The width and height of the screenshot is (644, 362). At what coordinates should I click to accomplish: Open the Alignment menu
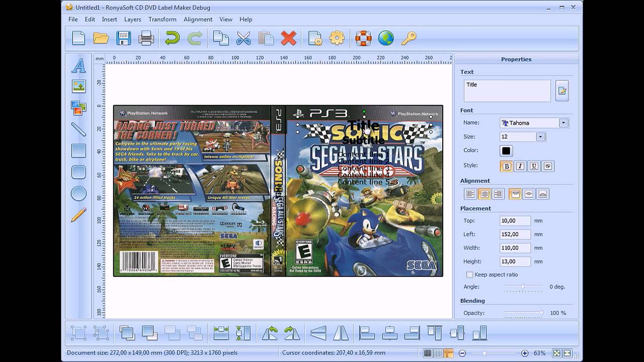[198, 19]
